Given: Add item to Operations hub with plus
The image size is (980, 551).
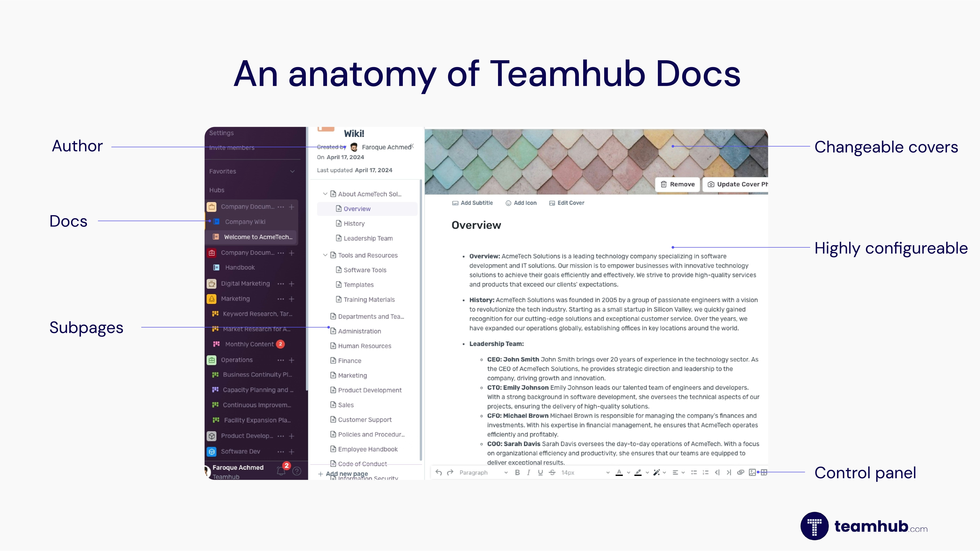Looking at the screenshot, I should 291,360.
